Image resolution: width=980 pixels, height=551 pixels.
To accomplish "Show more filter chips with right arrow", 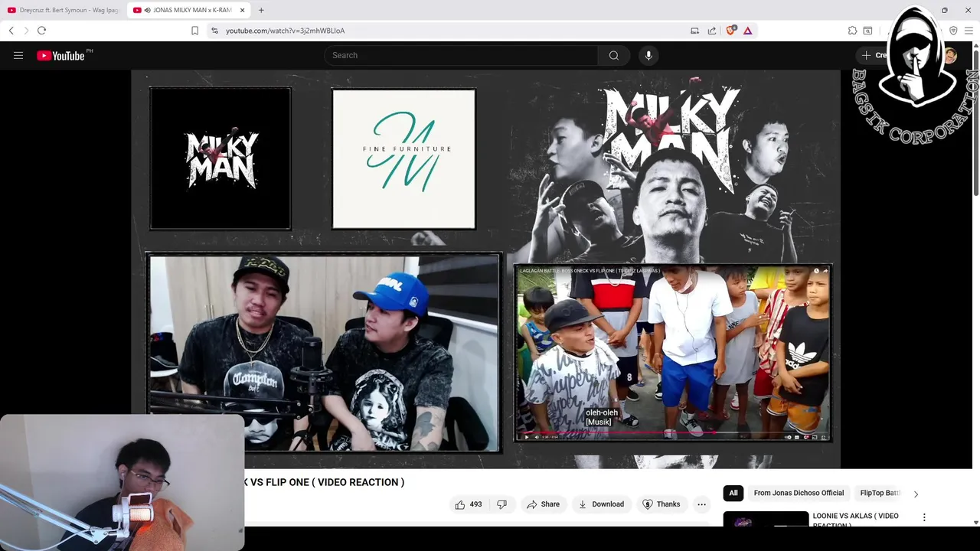I will click(916, 494).
